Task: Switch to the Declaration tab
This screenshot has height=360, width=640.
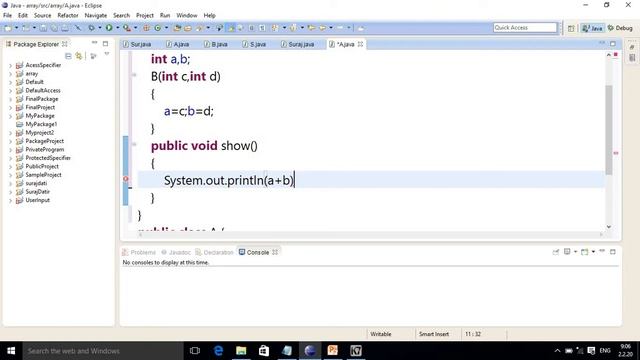Action: click(214, 252)
